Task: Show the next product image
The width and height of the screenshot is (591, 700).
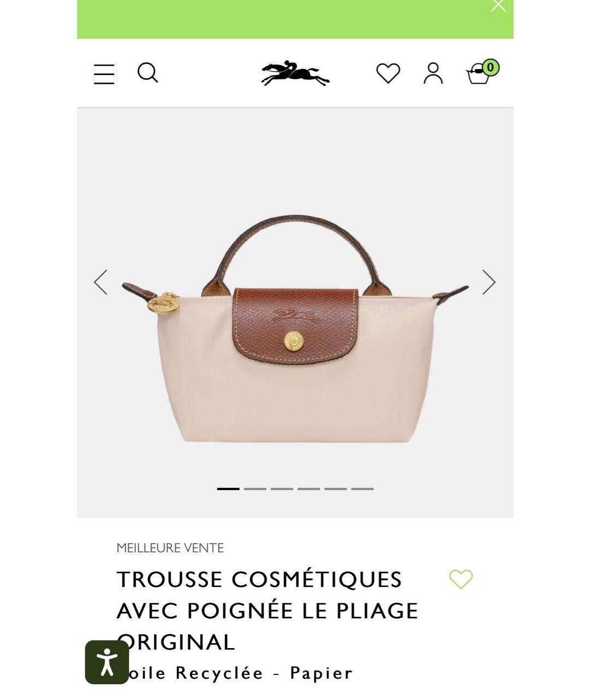Action: coord(489,282)
